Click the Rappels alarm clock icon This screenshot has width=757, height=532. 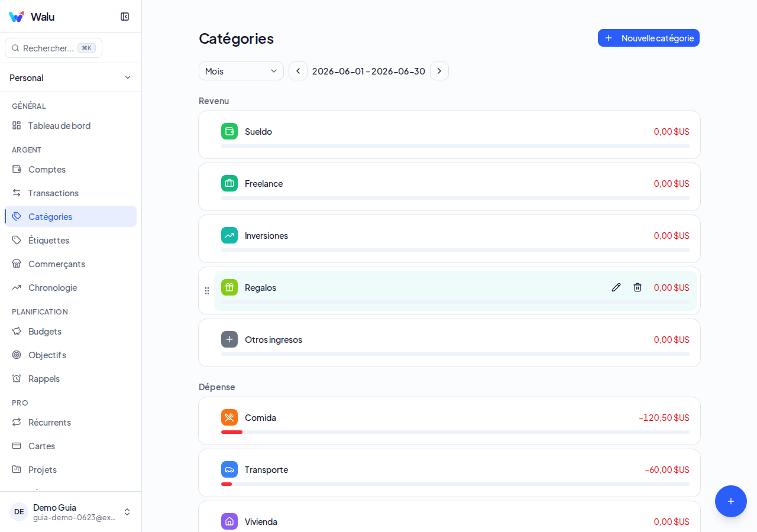pos(17,378)
